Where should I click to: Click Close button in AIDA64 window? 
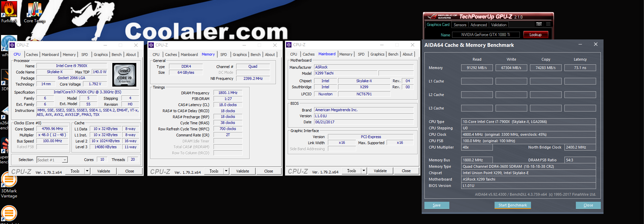588,205
